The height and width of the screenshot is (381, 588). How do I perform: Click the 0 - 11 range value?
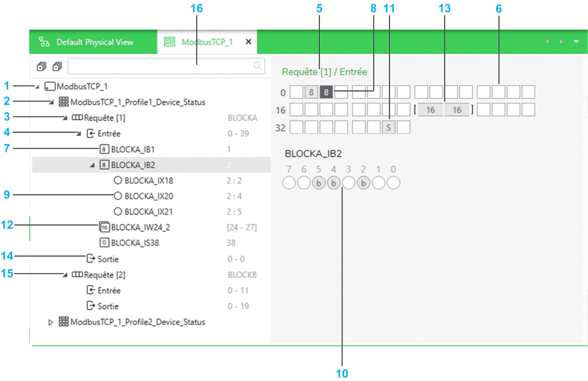(238, 290)
